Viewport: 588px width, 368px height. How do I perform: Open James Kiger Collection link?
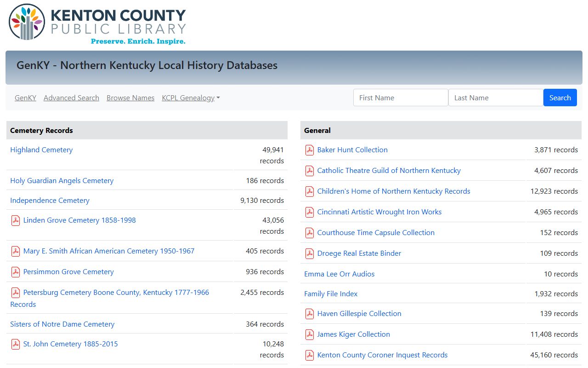point(354,334)
